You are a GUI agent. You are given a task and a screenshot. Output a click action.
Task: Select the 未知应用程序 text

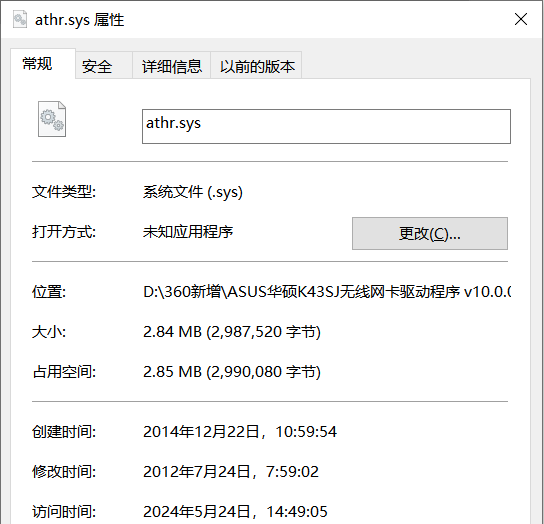188,232
